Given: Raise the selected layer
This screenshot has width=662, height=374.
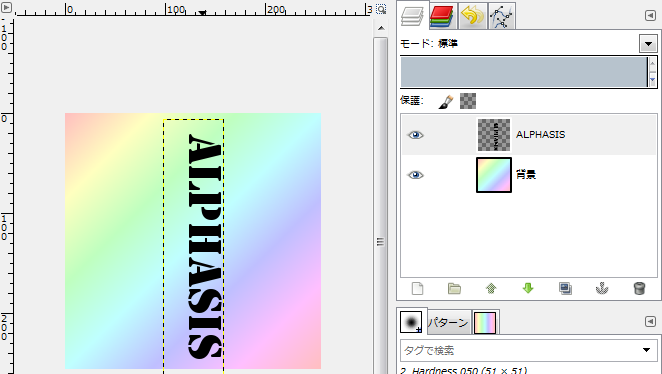Looking at the screenshot, I should (491, 289).
